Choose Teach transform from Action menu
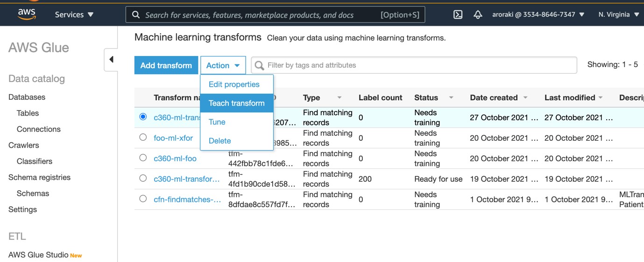Screen dimensions: 644x262 [x=236, y=103]
